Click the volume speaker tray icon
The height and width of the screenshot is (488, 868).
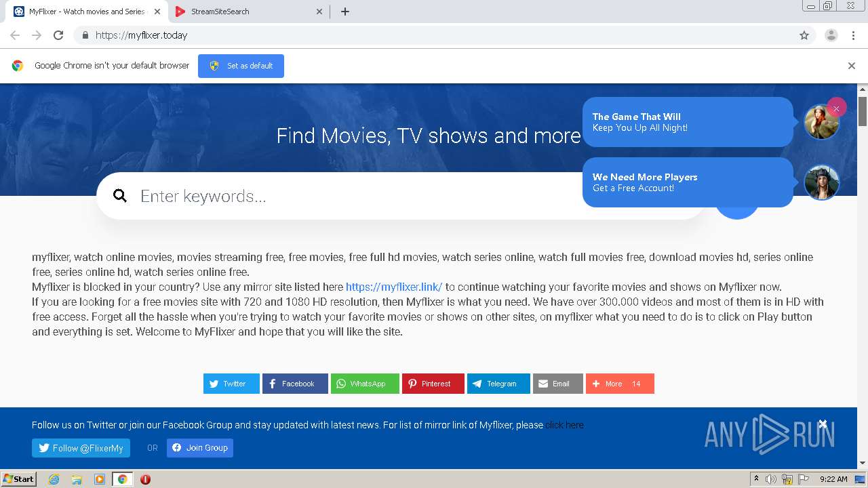pyautogui.click(x=771, y=479)
